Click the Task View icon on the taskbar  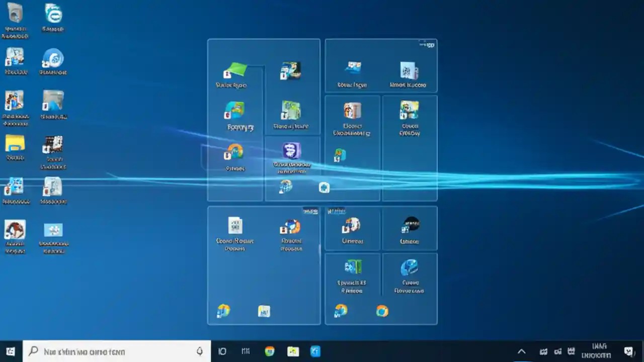[222, 351]
